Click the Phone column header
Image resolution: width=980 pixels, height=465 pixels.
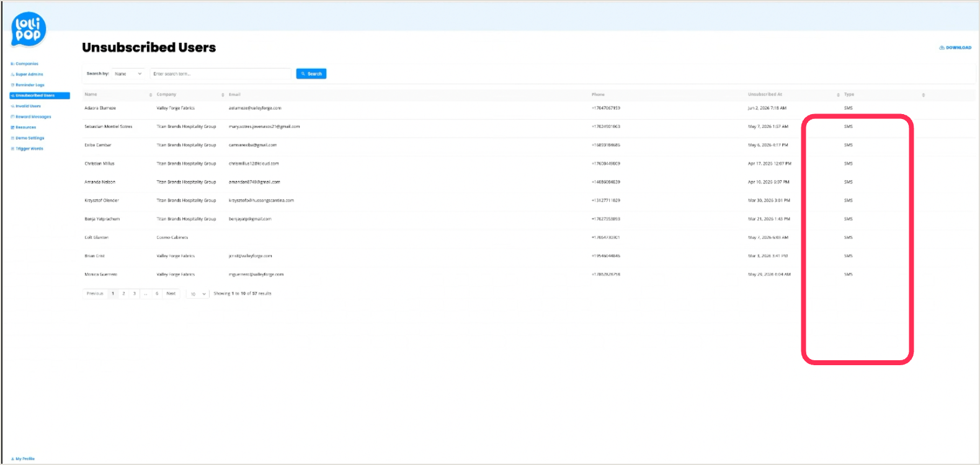[x=598, y=95]
